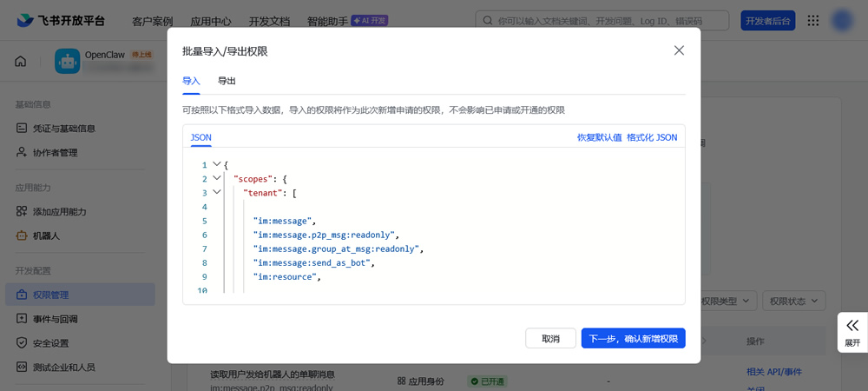Open the apps grid icon in header

coord(812,21)
